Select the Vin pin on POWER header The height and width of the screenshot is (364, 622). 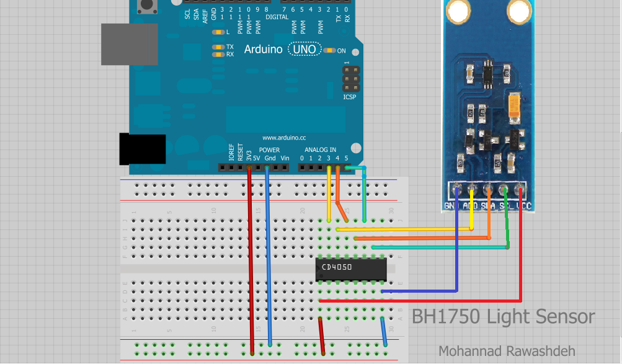coord(284,167)
